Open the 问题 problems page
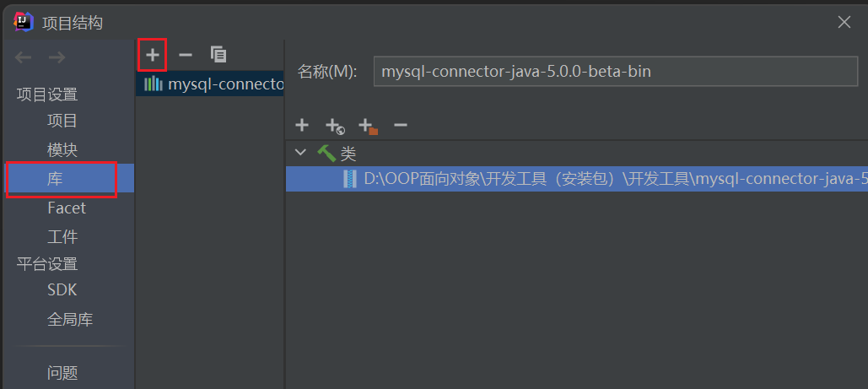Image resolution: width=868 pixels, height=389 pixels. tap(62, 373)
